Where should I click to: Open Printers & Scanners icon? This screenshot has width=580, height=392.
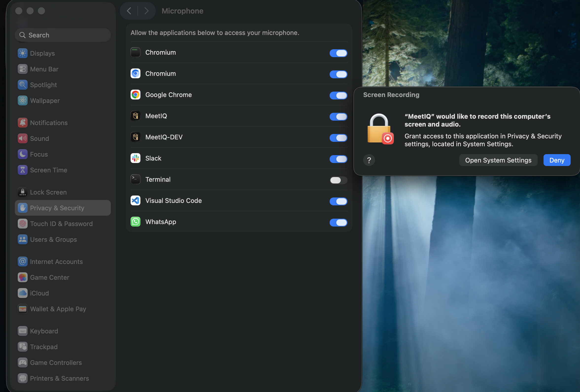(x=22, y=378)
